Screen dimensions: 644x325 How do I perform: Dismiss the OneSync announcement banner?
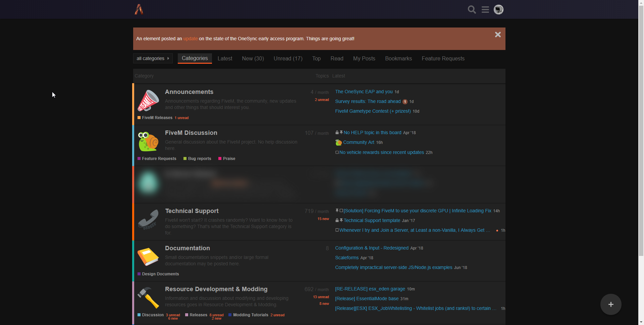click(x=498, y=35)
